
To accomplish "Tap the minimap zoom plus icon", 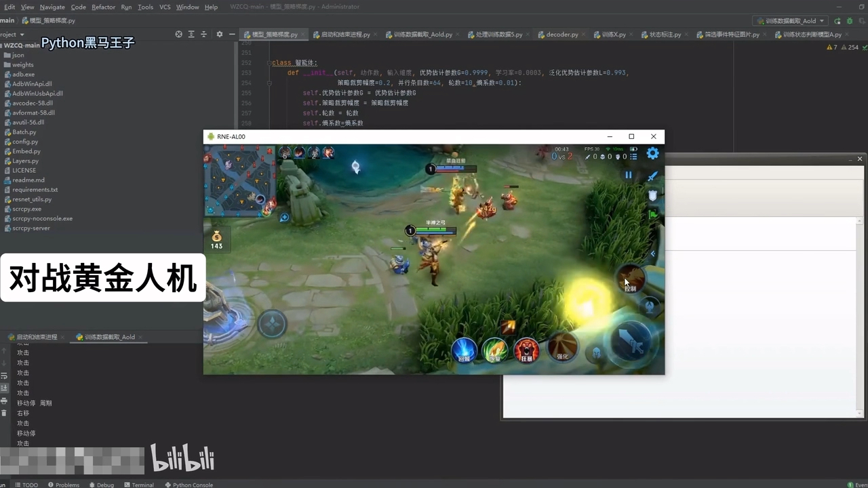I will coord(285,218).
